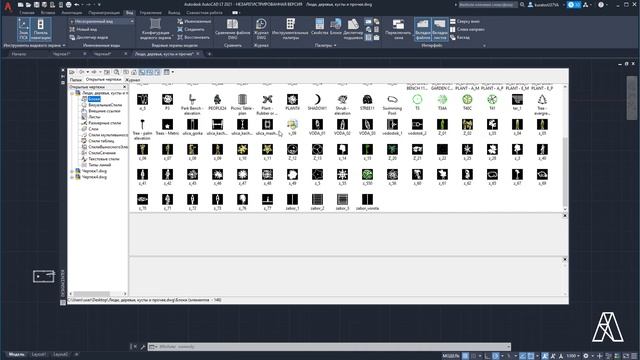Open the Вставка ribbon tab

pos(48,13)
